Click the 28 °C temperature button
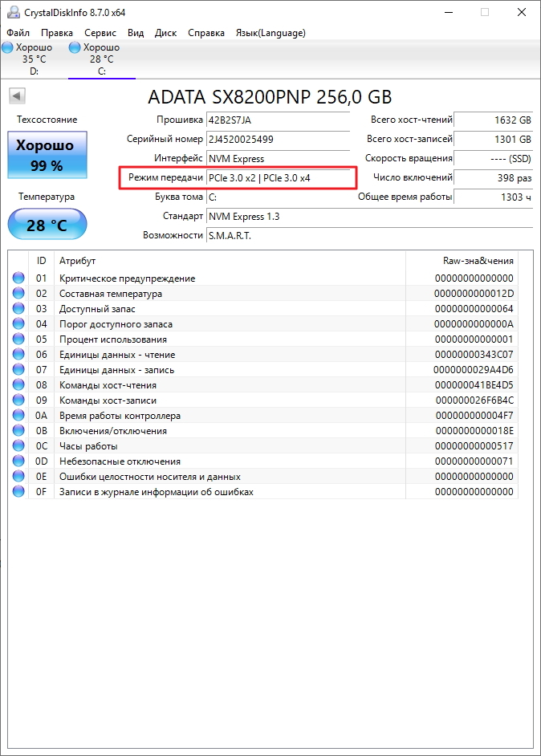Image resolution: width=541 pixels, height=756 pixels. coord(47,225)
